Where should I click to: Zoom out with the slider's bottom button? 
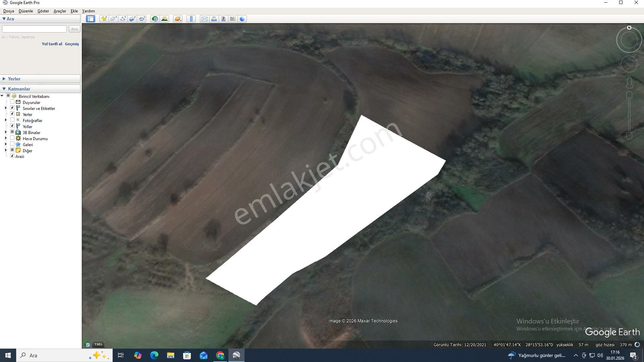pos(629,135)
